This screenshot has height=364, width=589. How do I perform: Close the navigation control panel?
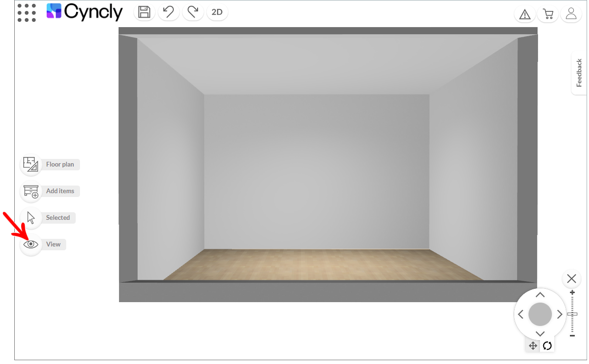tap(572, 279)
